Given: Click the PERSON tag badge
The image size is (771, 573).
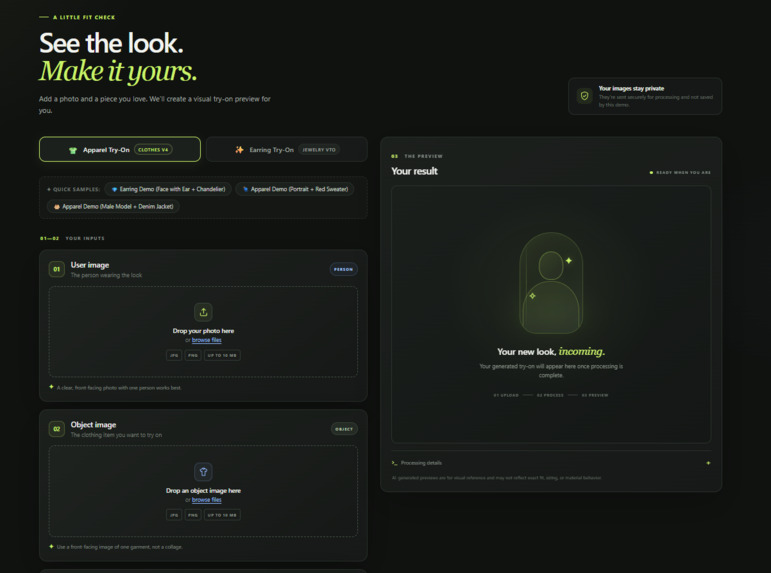Looking at the screenshot, I should 343,269.
